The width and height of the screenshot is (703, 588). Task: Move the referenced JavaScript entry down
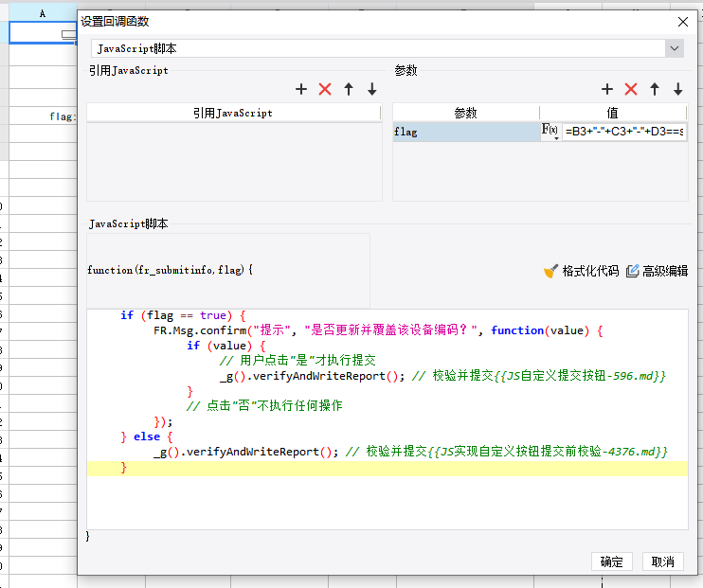(x=372, y=89)
